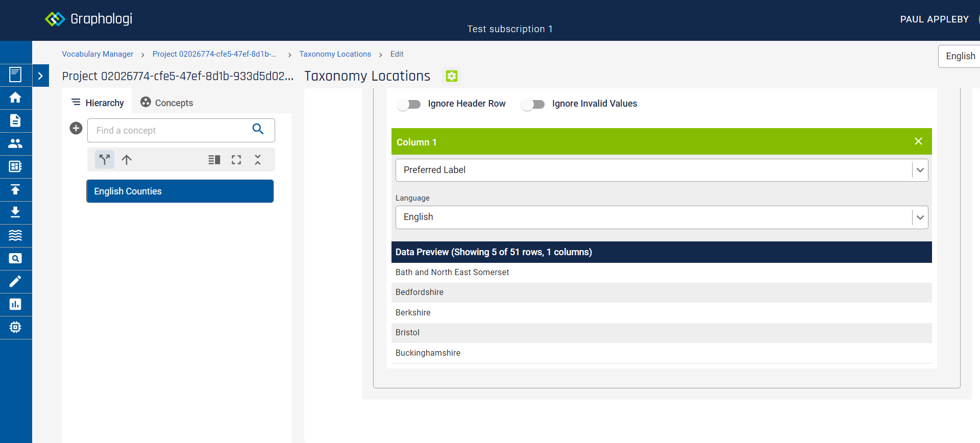Click the Project 02026774-cfe5 heading title
Image resolution: width=980 pixels, height=443 pixels.
(178, 76)
